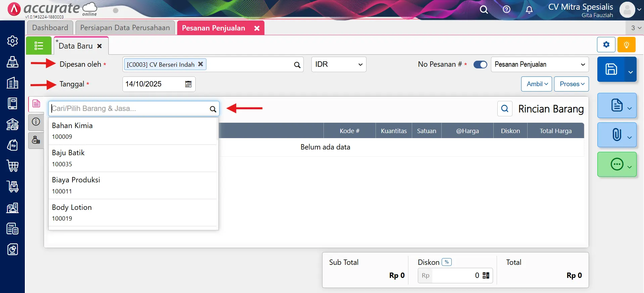Expand the save button arrow options

coord(630,72)
